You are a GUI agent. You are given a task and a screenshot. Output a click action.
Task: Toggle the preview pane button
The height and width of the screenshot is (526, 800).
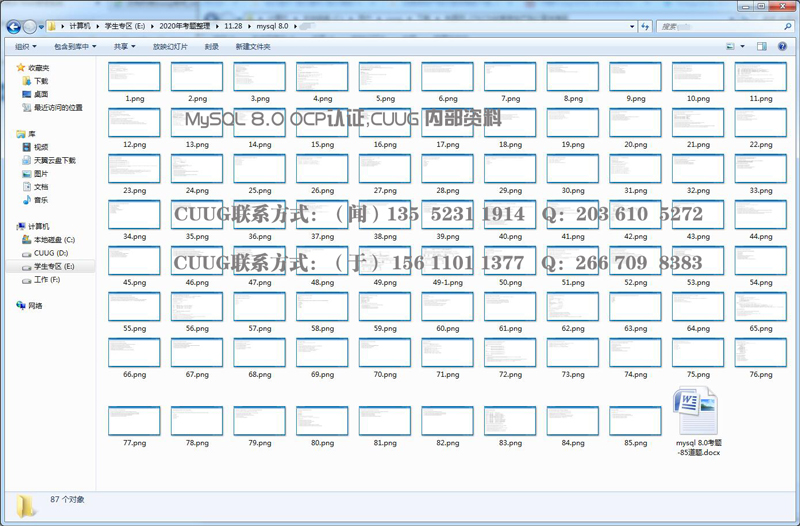762,46
